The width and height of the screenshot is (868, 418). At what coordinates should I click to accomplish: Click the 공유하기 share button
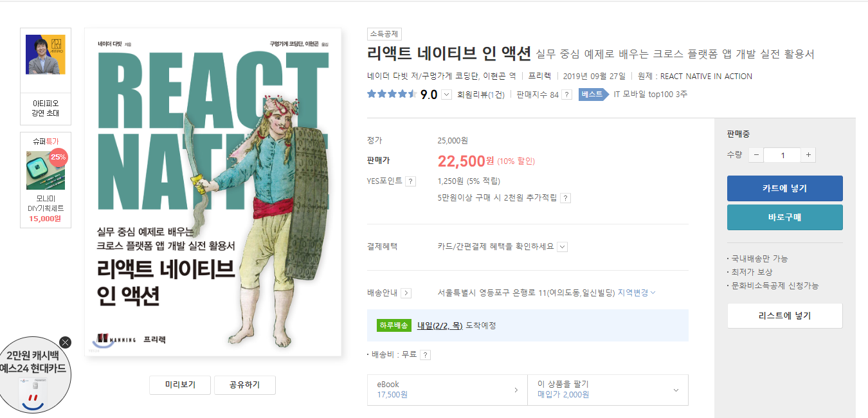coord(245,385)
